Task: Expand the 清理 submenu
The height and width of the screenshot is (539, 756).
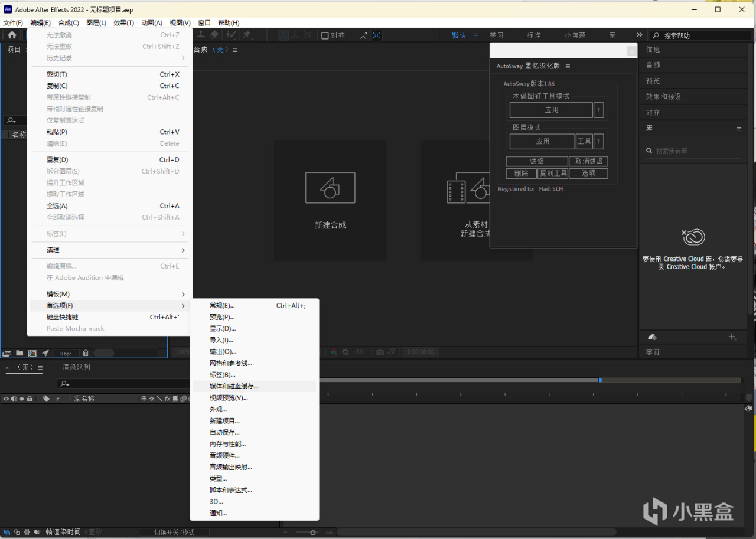Action: click(x=110, y=250)
